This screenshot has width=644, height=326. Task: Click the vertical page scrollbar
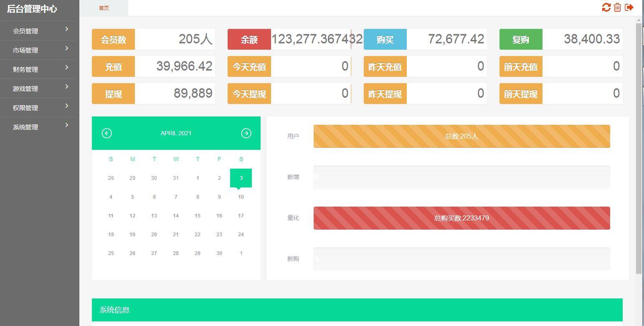[x=639, y=146]
